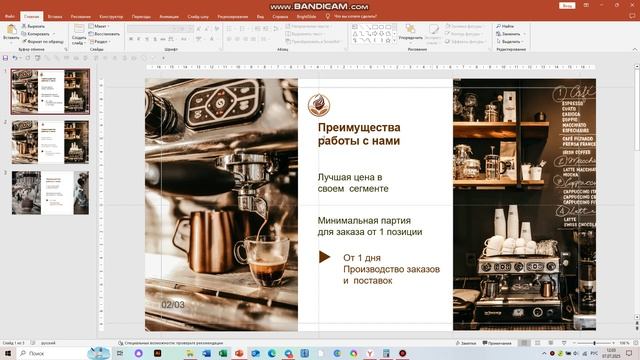Open the Раздел dropdown
Image resolution: width=640 pixels, height=360 pixels.
tap(99, 42)
